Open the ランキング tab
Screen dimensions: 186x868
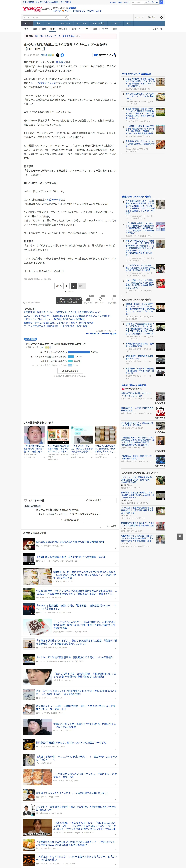115,24
